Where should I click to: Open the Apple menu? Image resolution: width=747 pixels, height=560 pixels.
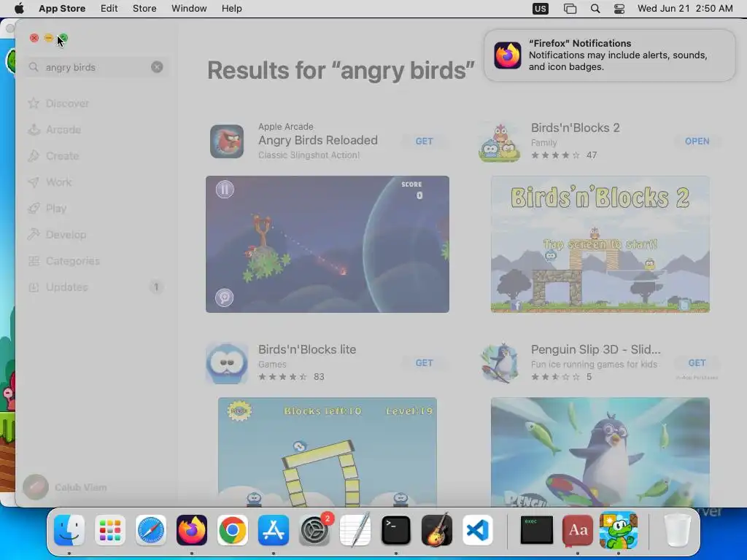point(19,9)
